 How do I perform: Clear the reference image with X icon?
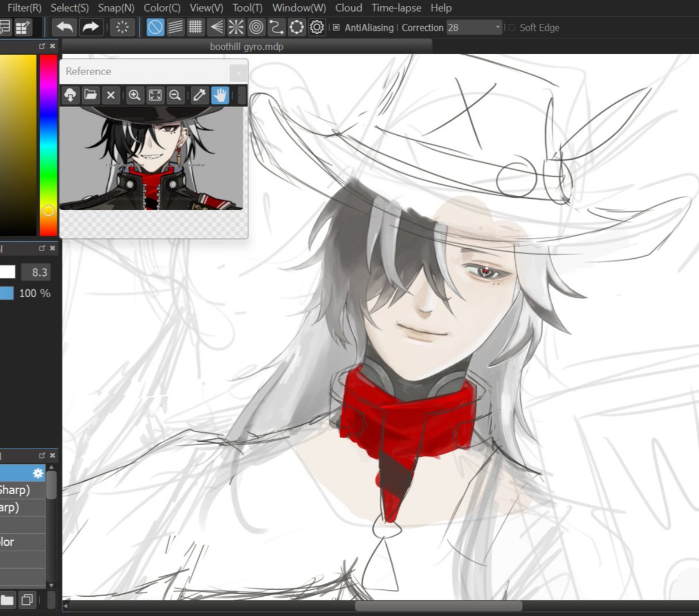pos(111,95)
